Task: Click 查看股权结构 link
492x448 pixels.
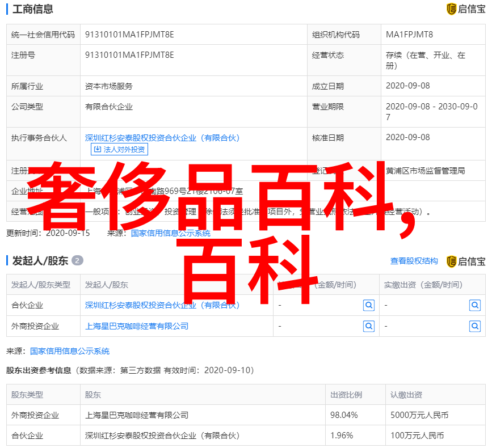Action: point(414,261)
